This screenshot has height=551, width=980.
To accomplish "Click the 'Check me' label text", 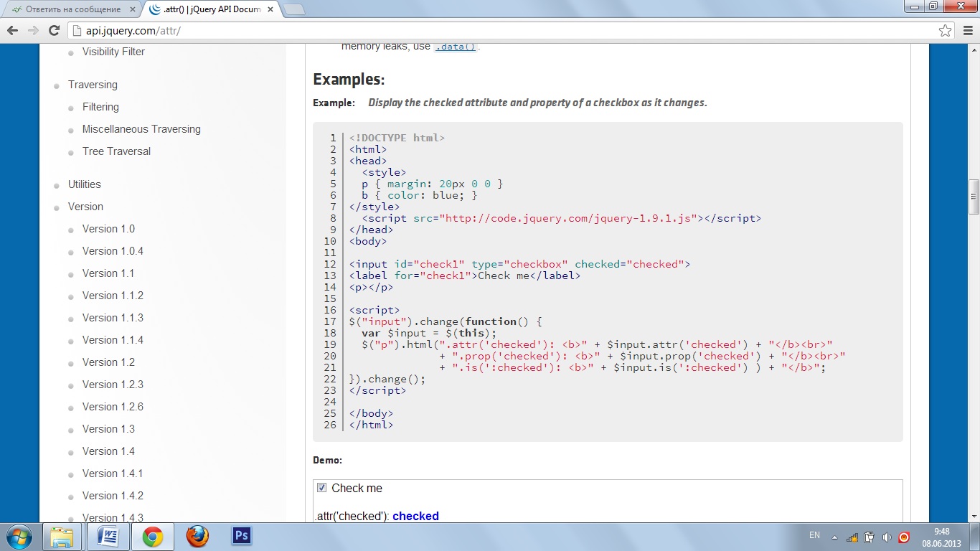I will coord(357,488).
